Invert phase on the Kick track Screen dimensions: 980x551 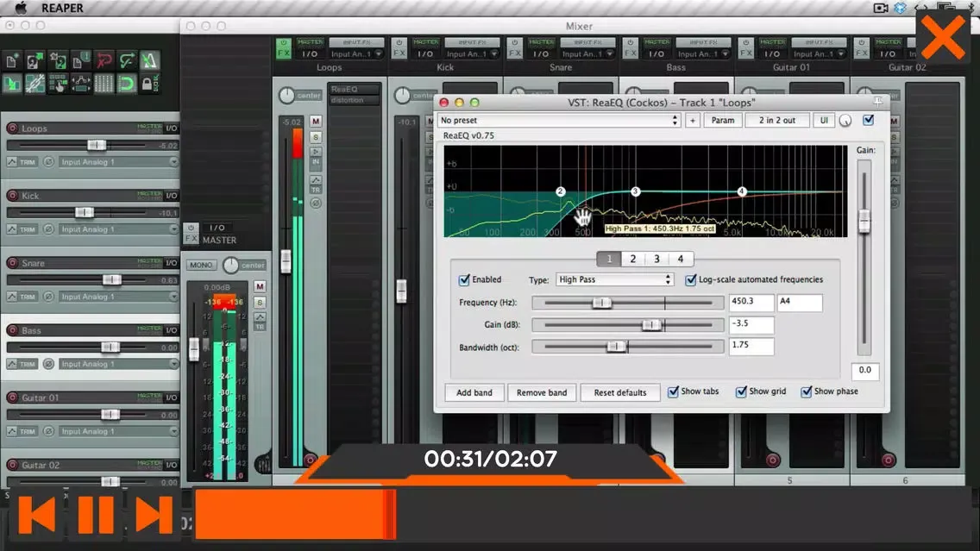48,229
